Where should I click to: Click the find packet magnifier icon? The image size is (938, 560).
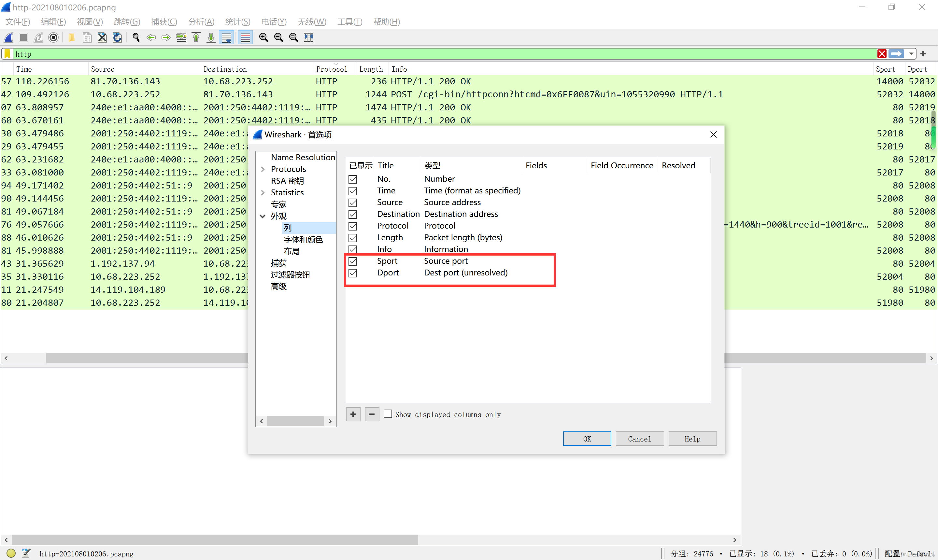point(136,37)
